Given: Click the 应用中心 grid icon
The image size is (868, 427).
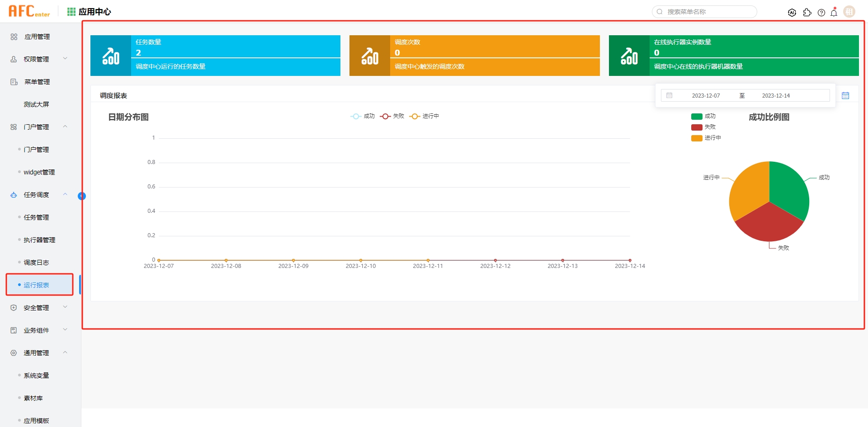Looking at the screenshot, I should pyautogui.click(x=71, y=12).
